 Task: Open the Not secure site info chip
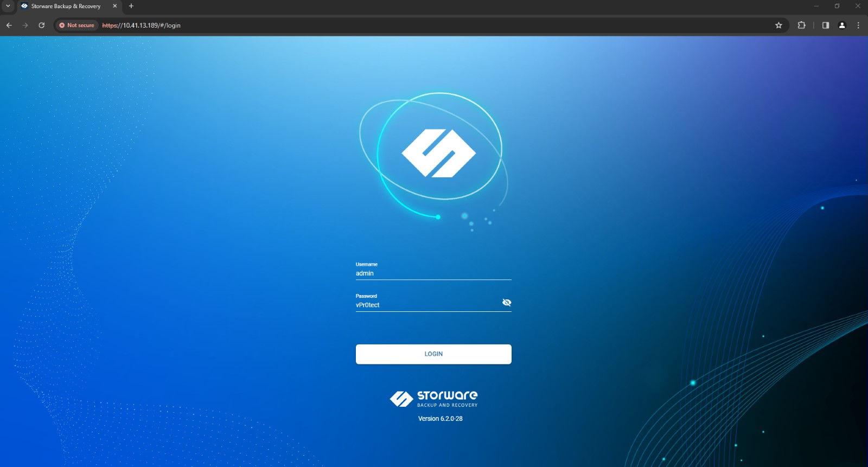pos(76,25)
